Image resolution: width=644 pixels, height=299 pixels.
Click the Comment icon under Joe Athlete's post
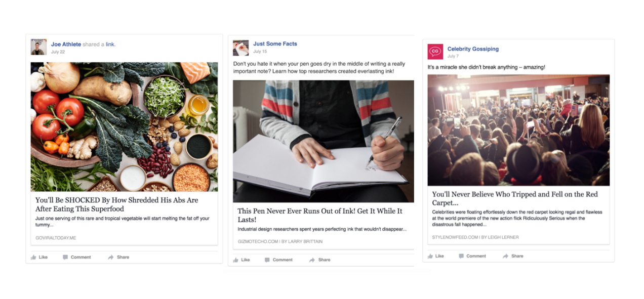pos(65,257)
